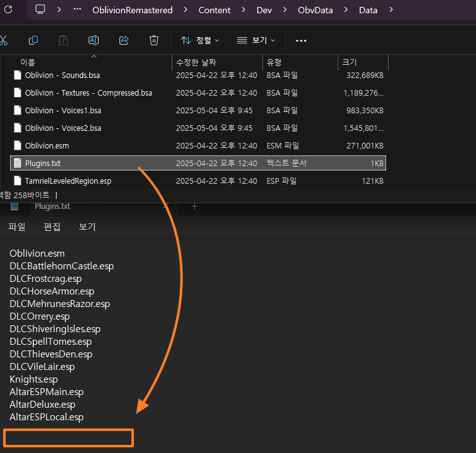Click the Share icon in toolbar
The image size is (476, 453).
pos(123,40)
